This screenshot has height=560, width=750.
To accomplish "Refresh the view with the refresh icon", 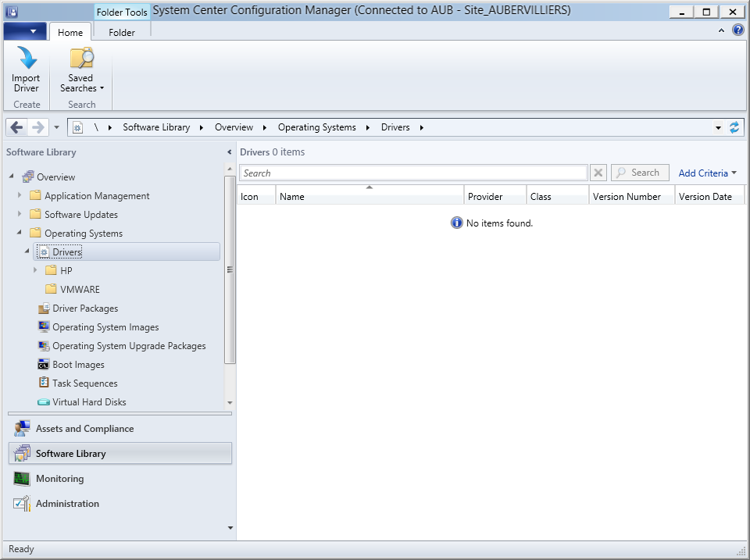I will coord(734,127).
